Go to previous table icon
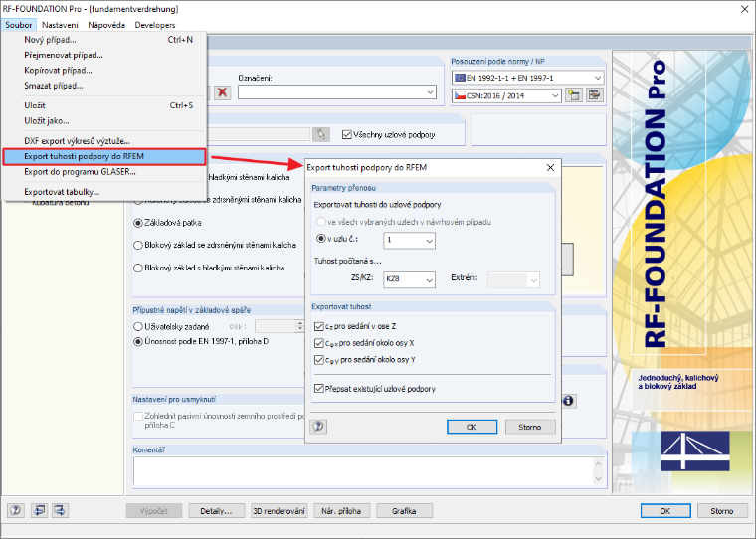The width and height of the screenshot is (756, 539). [x=40, y=510]
